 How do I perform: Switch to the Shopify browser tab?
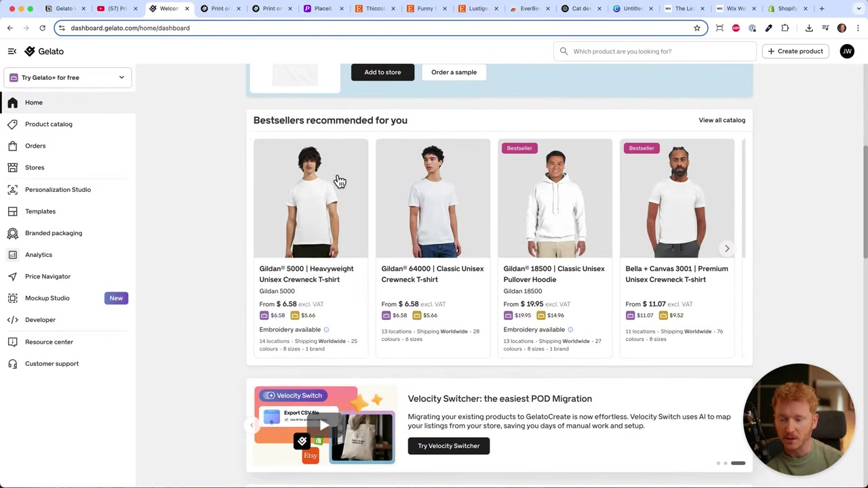tap(787, 9)
